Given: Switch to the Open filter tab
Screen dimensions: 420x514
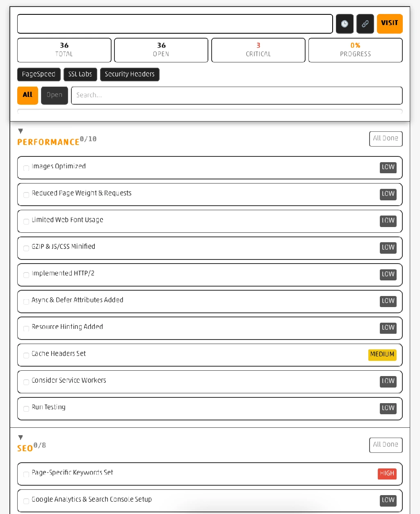Looking at the screenshot, I should (54, 95).
